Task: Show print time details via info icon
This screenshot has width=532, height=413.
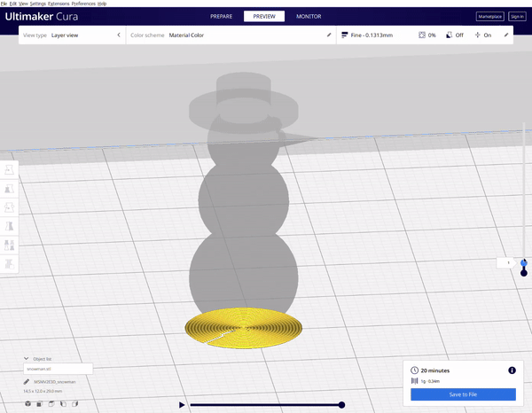Action: 512,370
